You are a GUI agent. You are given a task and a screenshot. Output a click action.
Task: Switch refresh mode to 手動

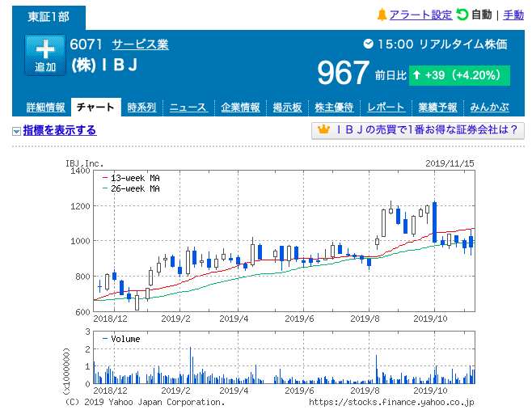[x=513, y=15]
